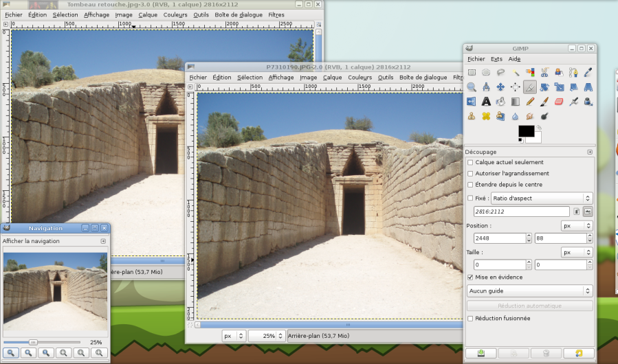
Task: Expand the 'Aucun guide' dropdown
Action: (529, 291)
